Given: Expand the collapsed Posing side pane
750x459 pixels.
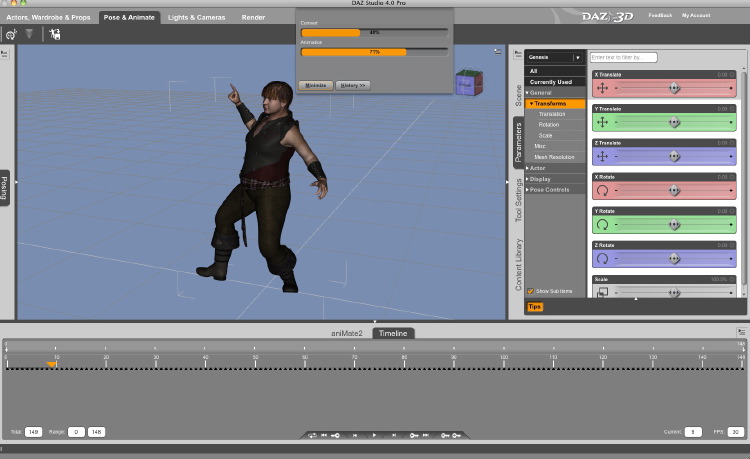Looking at the screenshot, I should click(4, 188).
